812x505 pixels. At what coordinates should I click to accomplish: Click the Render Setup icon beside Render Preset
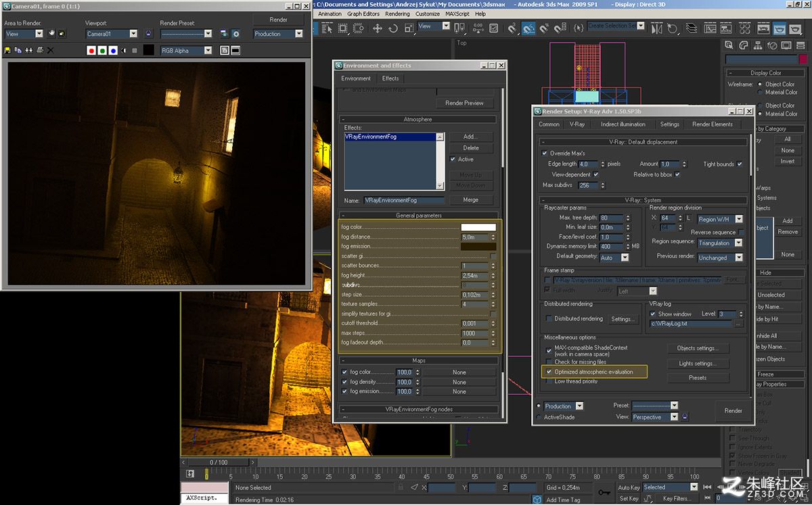point(224,33)
